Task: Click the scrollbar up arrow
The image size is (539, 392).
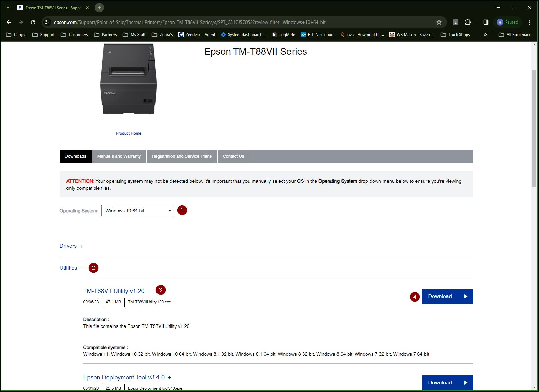Action: [x=534, y=45]
